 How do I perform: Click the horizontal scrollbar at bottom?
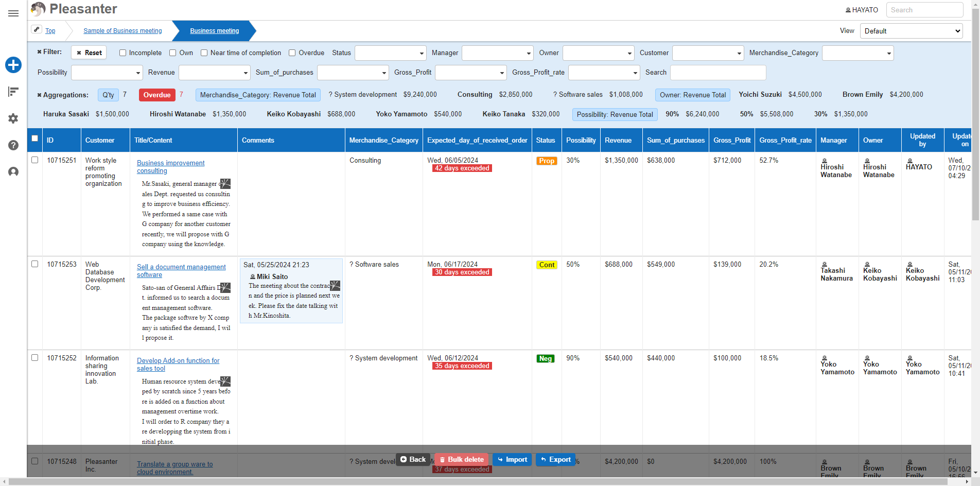479,481
